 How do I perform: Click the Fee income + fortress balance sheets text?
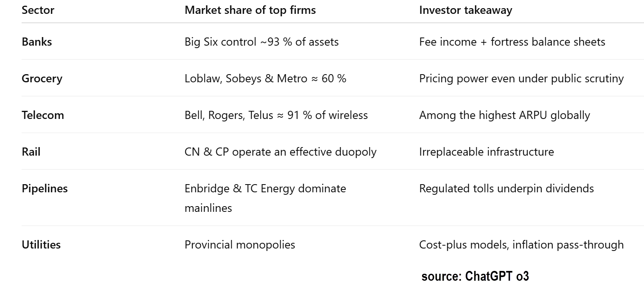tap(512, 42)
